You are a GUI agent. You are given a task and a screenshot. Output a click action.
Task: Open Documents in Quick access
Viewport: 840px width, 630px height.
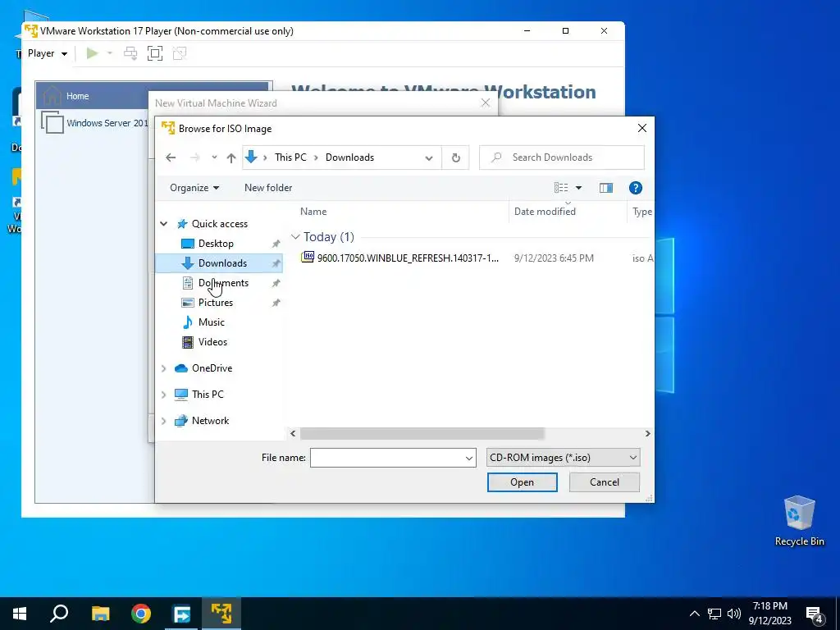click(x=223, y=283)
